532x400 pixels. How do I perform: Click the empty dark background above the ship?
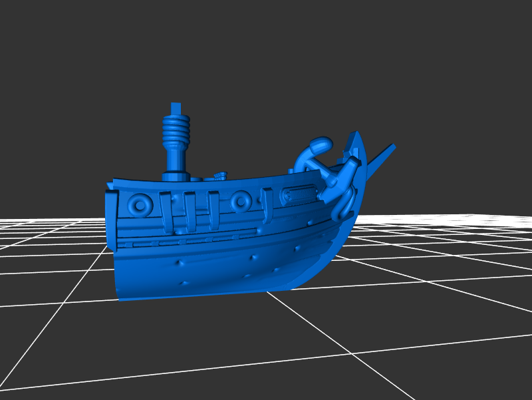(266, 53)
